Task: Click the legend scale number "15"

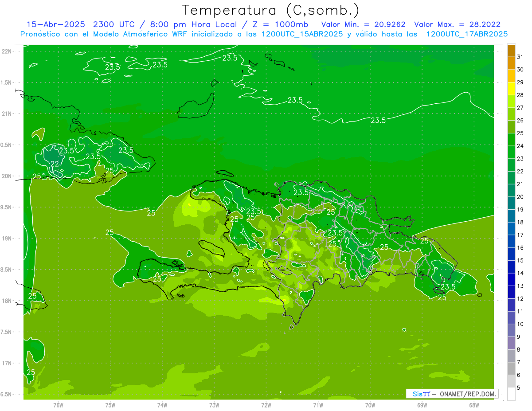Action: [x=520, y=260]
